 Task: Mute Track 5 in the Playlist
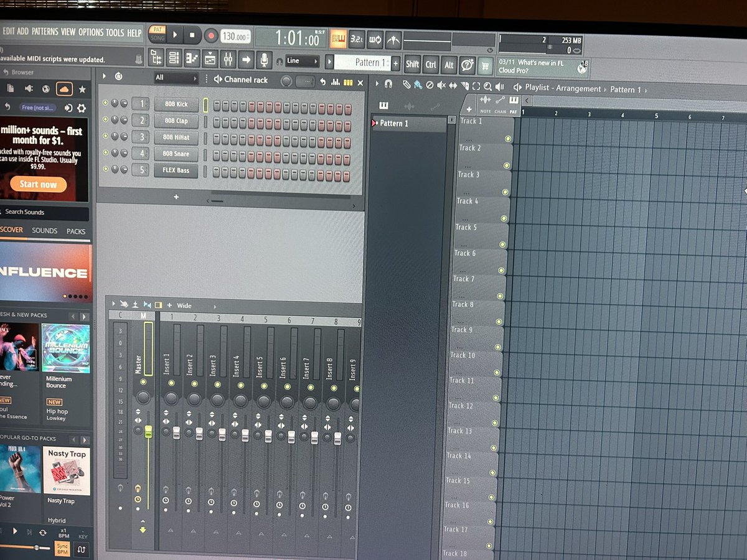tap(502, 245)
